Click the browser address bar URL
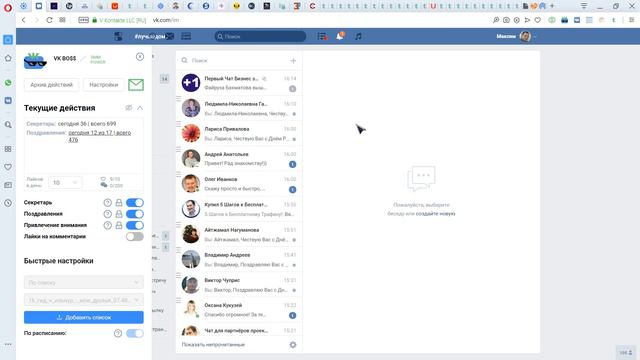 tap(166, 20)
